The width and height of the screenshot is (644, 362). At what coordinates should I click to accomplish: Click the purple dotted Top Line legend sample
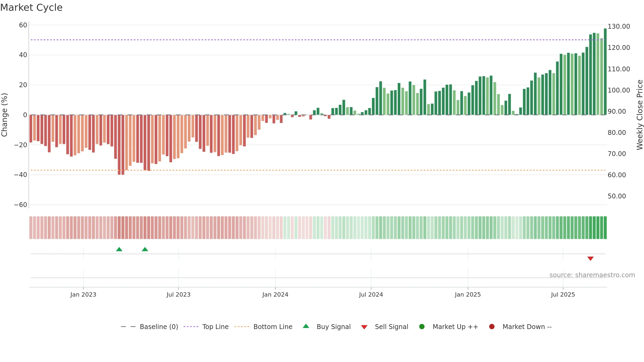[x=191, y=327]
